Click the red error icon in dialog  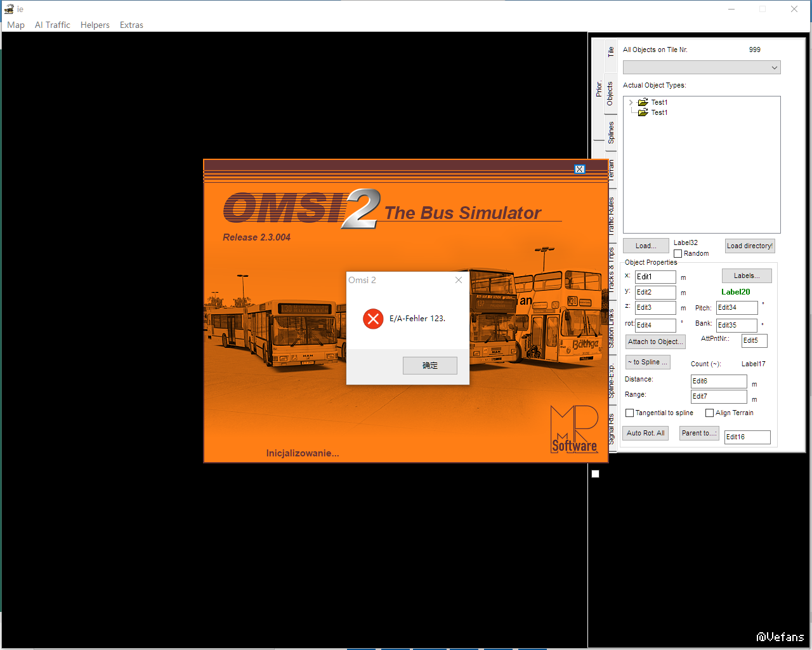pos(373,319)
